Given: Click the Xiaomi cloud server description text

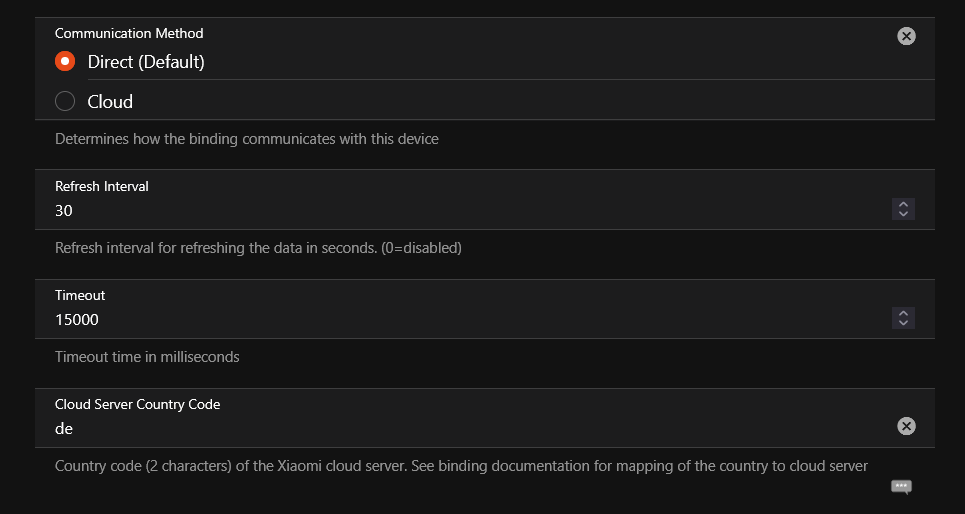Looking at the screenshot, I should point(462,466).
